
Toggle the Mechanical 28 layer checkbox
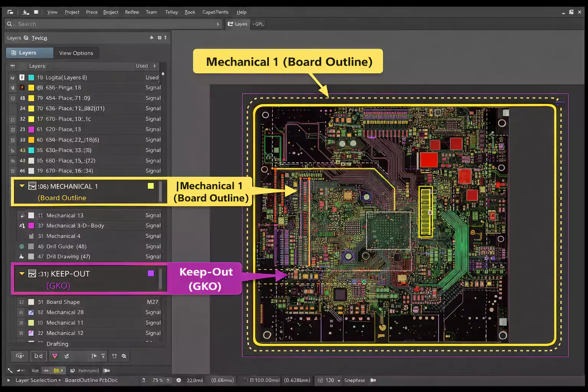coord(31,312)
